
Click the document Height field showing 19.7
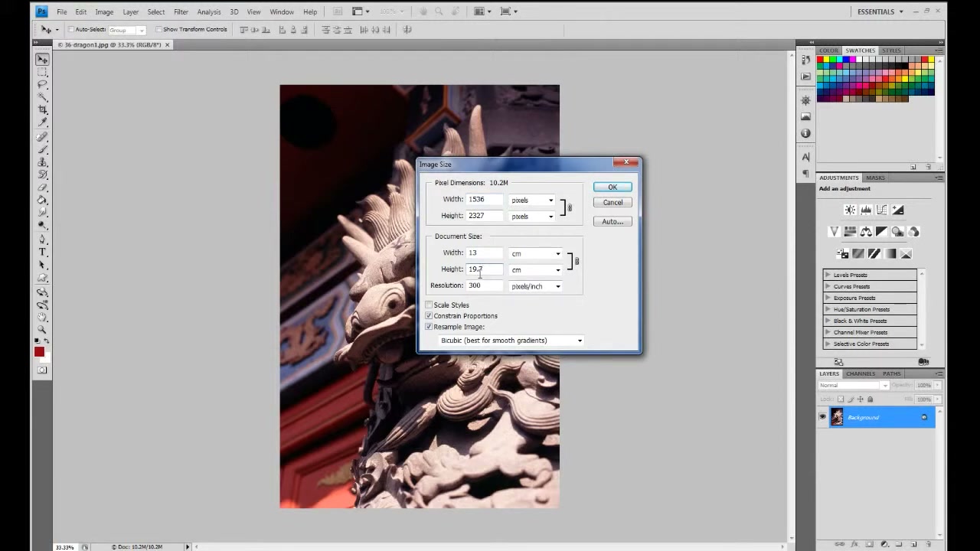pos(485,269)
